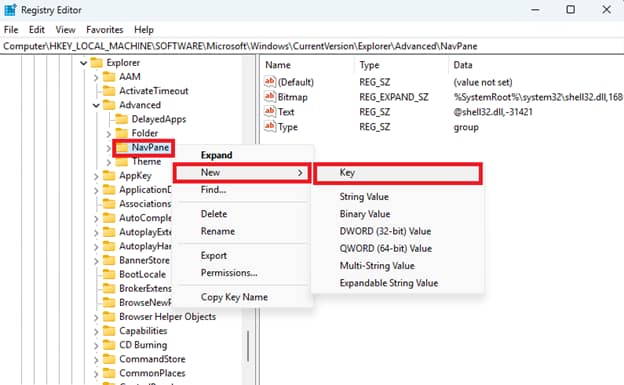Viewport: 624px width, 385px height.
Task: Expand the AppKey key chevron
Action: click(x=96, y=176)
